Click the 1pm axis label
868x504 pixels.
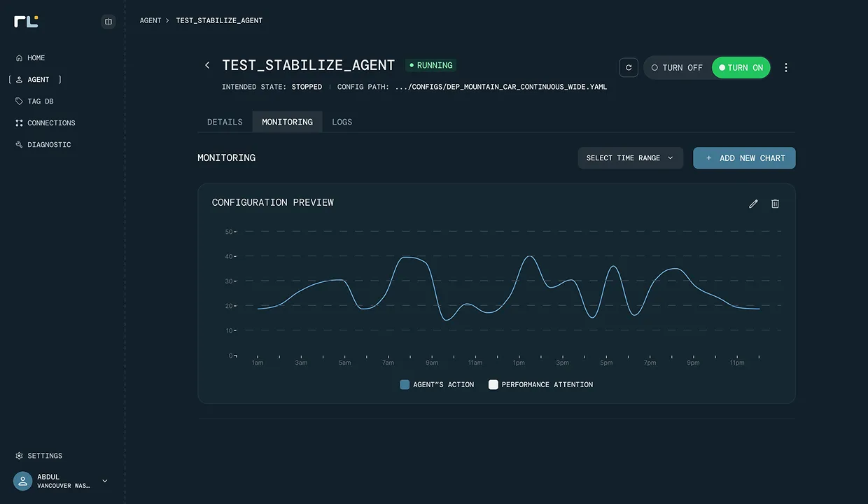519,363
